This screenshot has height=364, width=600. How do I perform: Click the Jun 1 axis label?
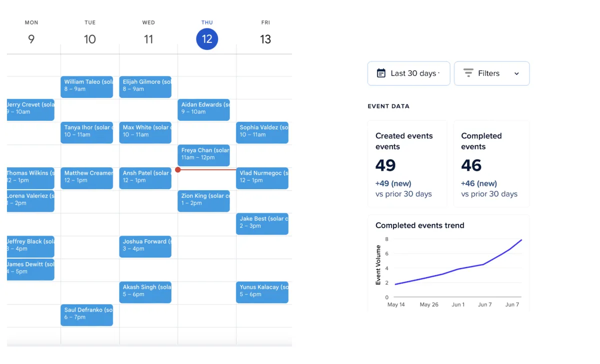(x=458, y=305)
